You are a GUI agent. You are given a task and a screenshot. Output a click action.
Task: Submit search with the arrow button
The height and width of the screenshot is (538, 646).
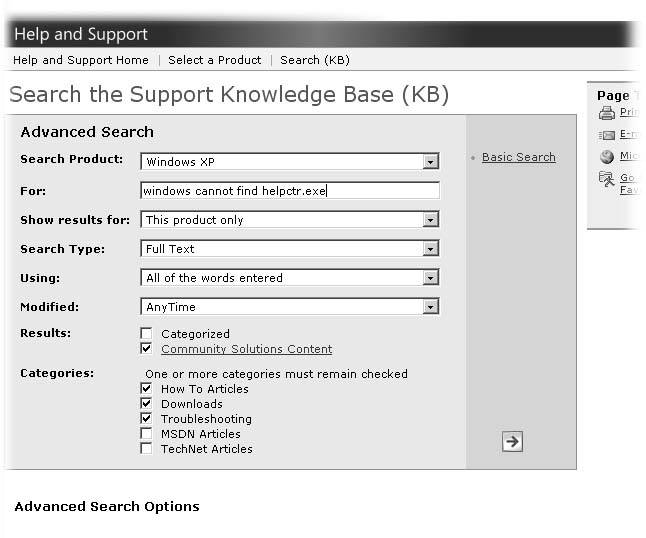pos(512,442)
